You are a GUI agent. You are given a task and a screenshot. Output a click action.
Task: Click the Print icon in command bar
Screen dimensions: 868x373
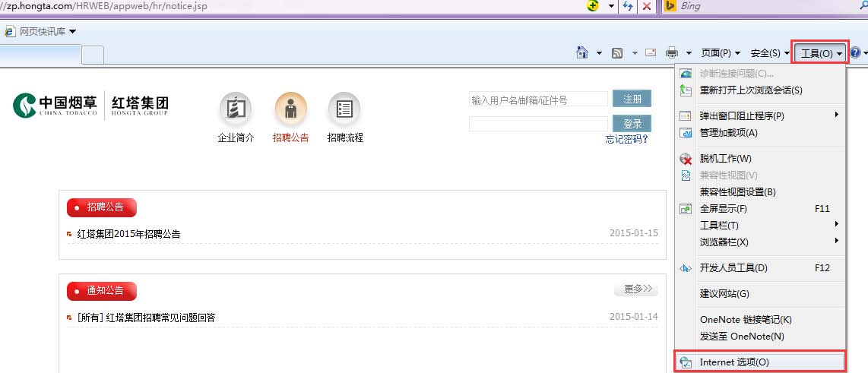point(672,52)
